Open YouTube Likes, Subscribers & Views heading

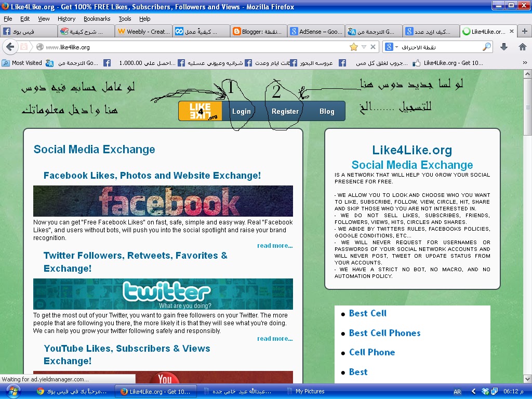point(127,354)
